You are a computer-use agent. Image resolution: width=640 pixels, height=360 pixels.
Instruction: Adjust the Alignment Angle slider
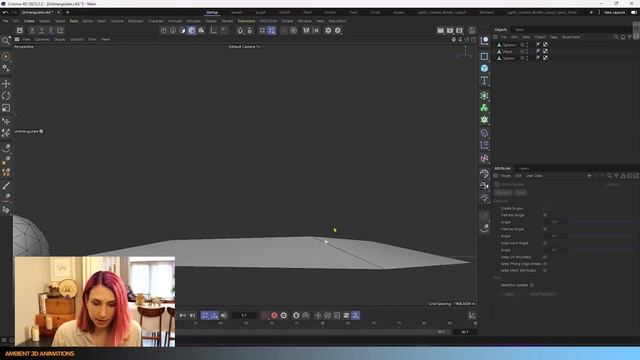603,250
